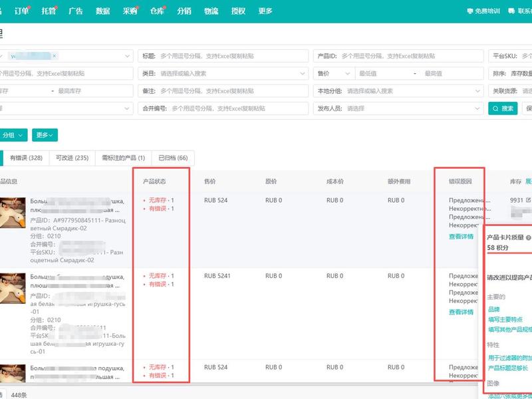The image size is (532, 399).
Task: Open the 本地分组 dropdown
Action: coord(398,91)
